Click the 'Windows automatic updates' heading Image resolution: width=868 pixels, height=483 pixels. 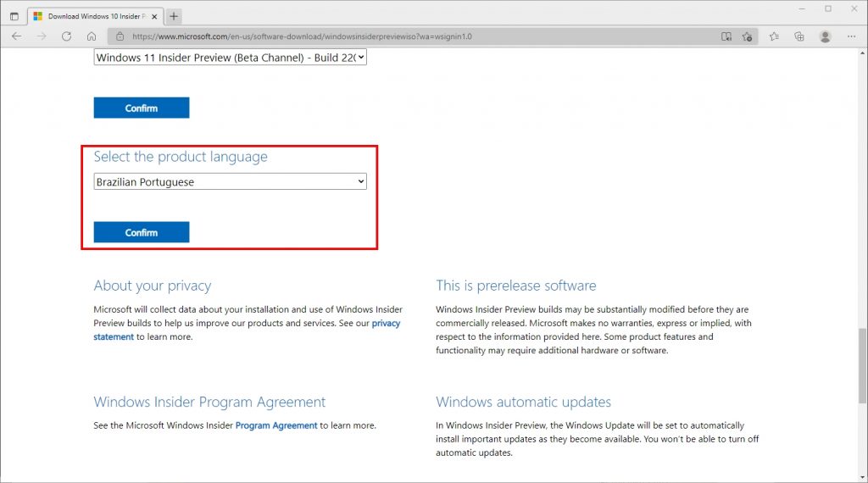[523, 402]
